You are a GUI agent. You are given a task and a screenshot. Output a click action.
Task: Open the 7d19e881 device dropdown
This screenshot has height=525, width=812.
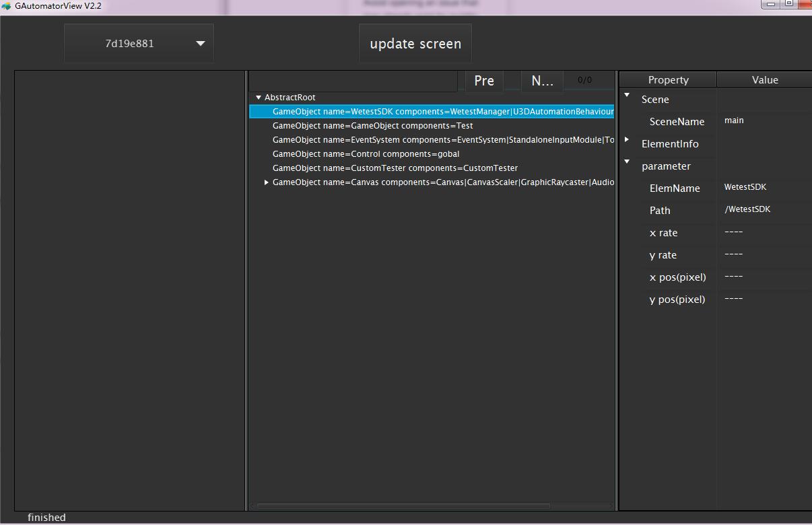pyautogui.click(x=138, y=42)
